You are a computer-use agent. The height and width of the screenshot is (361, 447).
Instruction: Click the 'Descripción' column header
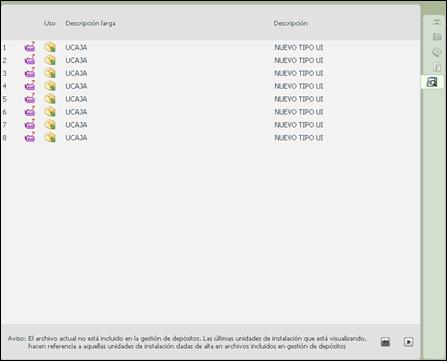(x=290, y=24)
